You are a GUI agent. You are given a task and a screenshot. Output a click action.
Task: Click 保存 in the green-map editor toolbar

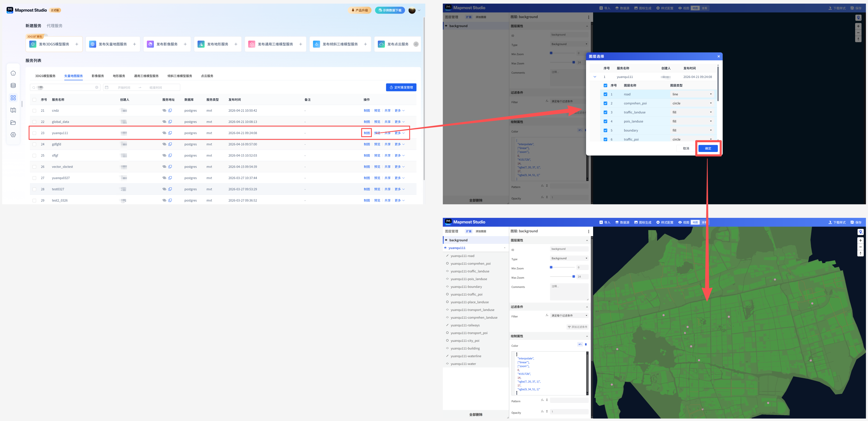tap(856, 222)
